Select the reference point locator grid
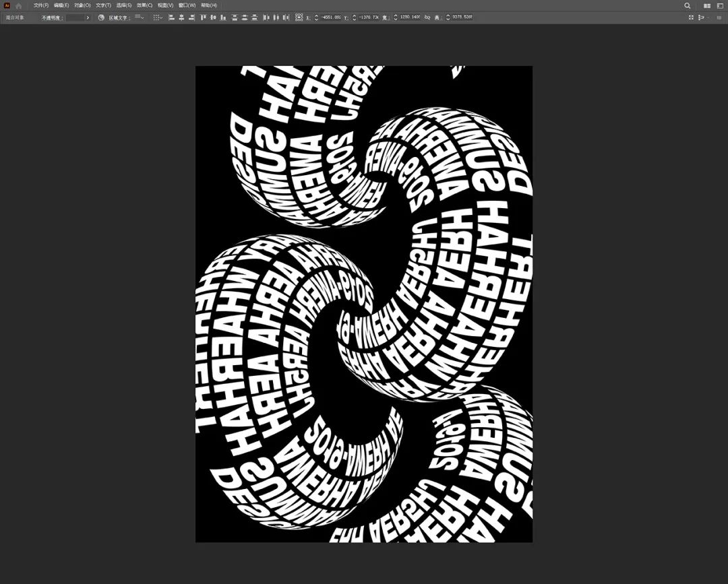 [299, 17]
